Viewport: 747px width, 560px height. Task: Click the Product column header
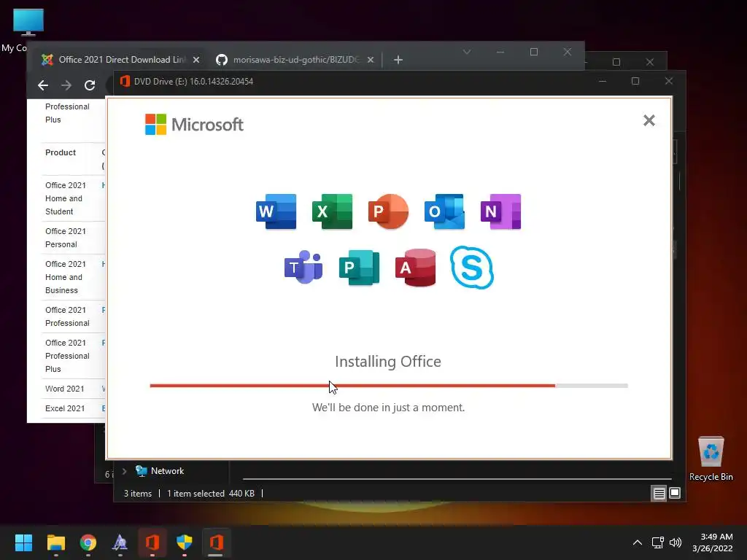click(x=61, y=152)
